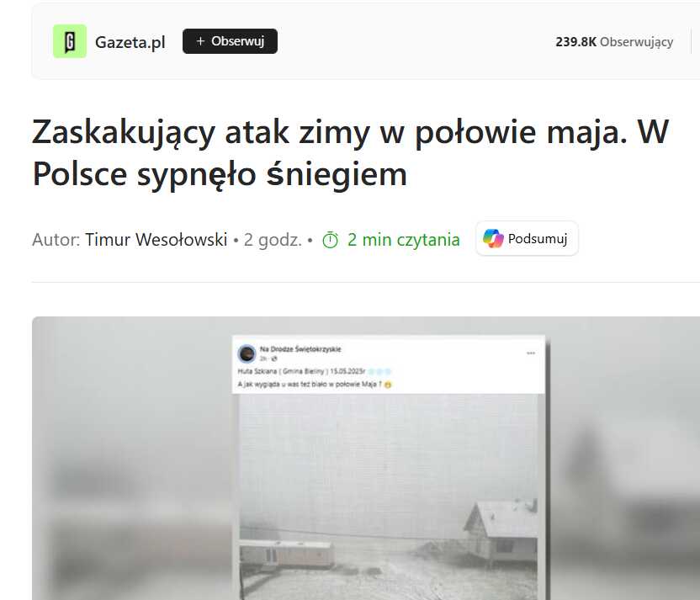Click the plus icon in Obserwuj button
Image resolution: width=700 pixels, height=600 pixels.
200,41
